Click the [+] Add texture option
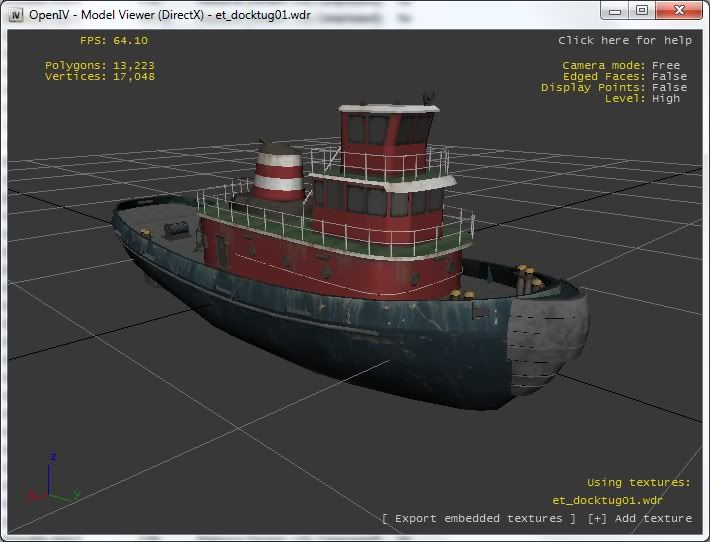 640,518
